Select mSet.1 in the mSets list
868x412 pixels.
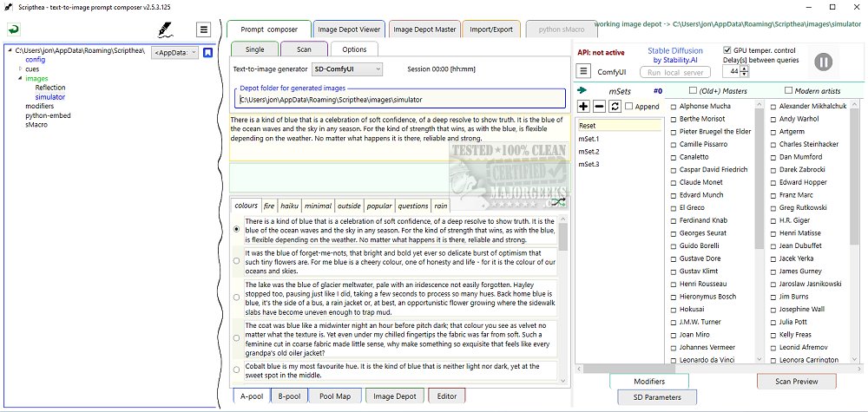click(x=589, y=139)
